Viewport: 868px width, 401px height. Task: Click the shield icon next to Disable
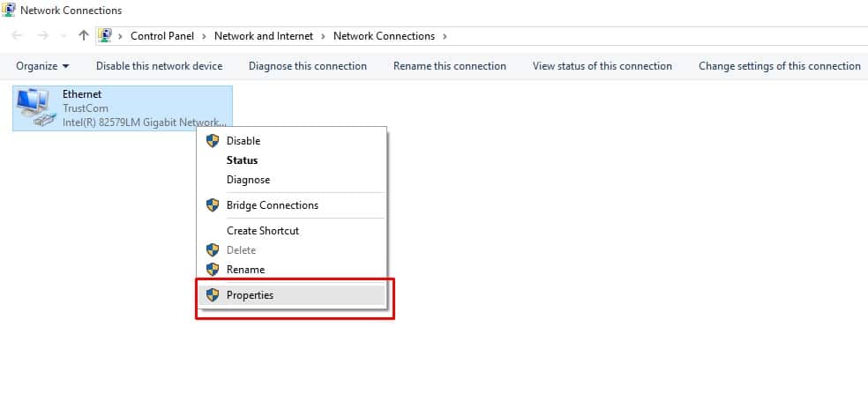coord(212,140)
